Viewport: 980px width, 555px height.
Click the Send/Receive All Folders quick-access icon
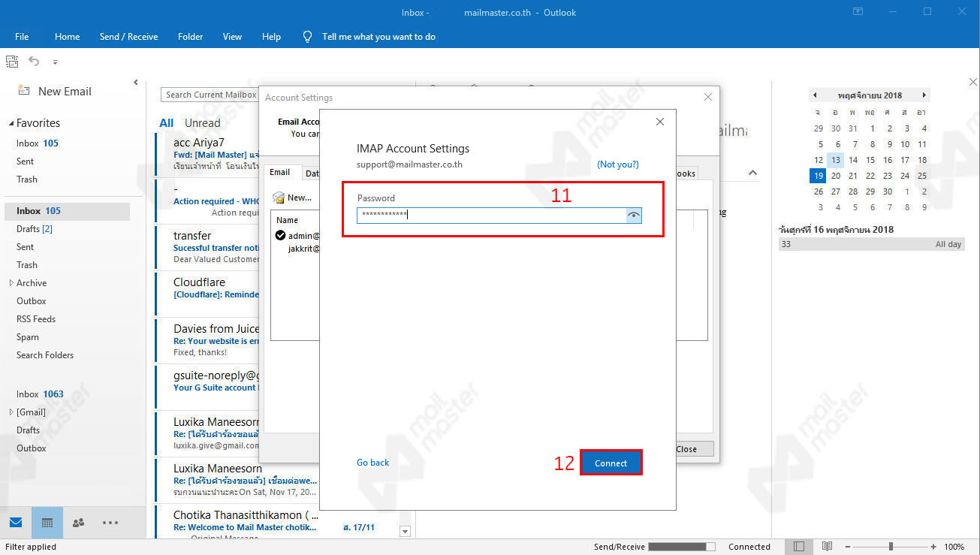pos(12,62)
